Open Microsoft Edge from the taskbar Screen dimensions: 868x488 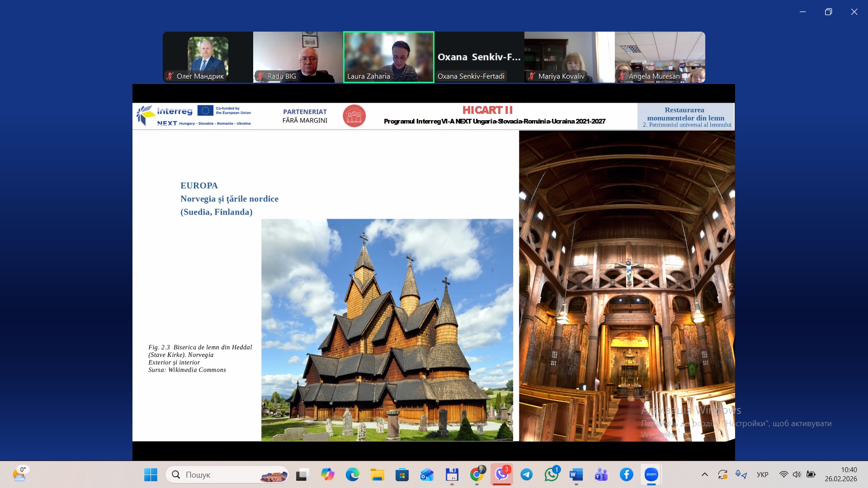click(x=353, y=474)
